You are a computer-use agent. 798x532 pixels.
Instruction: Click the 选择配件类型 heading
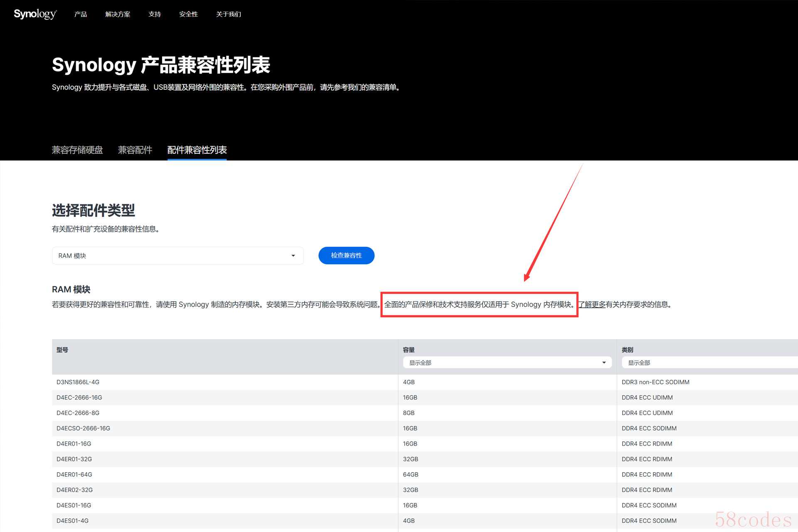click(94, 210)
